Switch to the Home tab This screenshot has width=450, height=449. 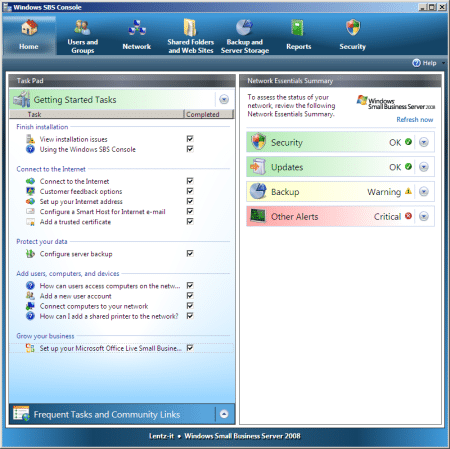click(29, 36)
